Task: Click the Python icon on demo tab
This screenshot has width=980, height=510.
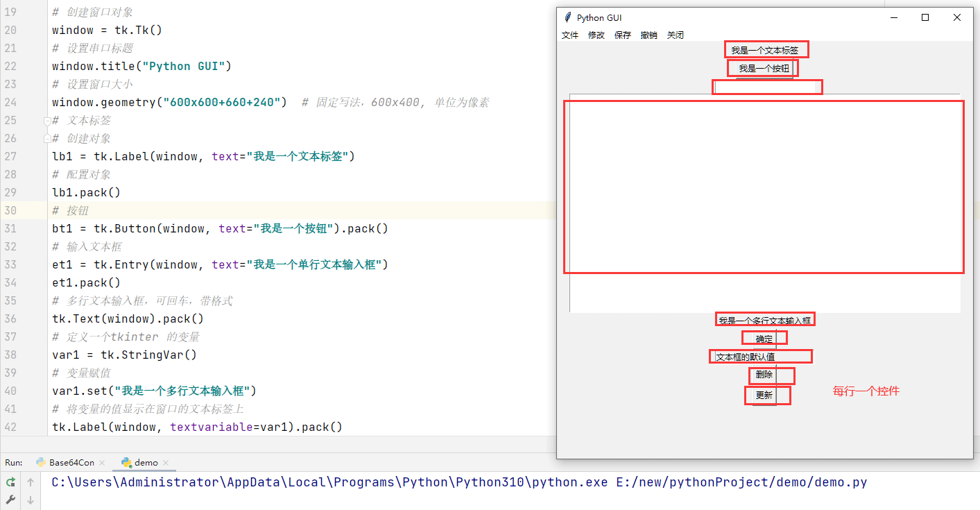Action: tap(126, 463)
